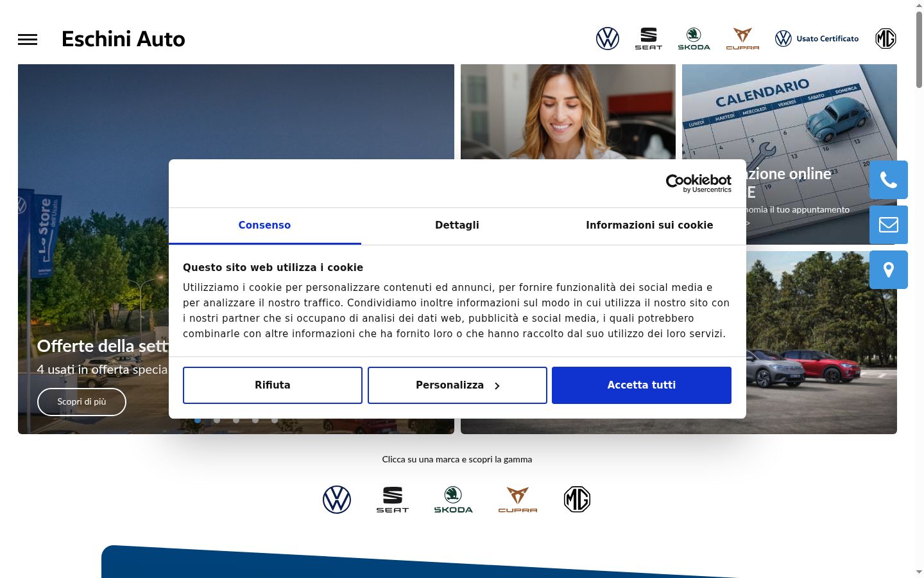Click the SEAT logo in header
The width and height of the screenshot is (924, 578).
pos(649,39)
